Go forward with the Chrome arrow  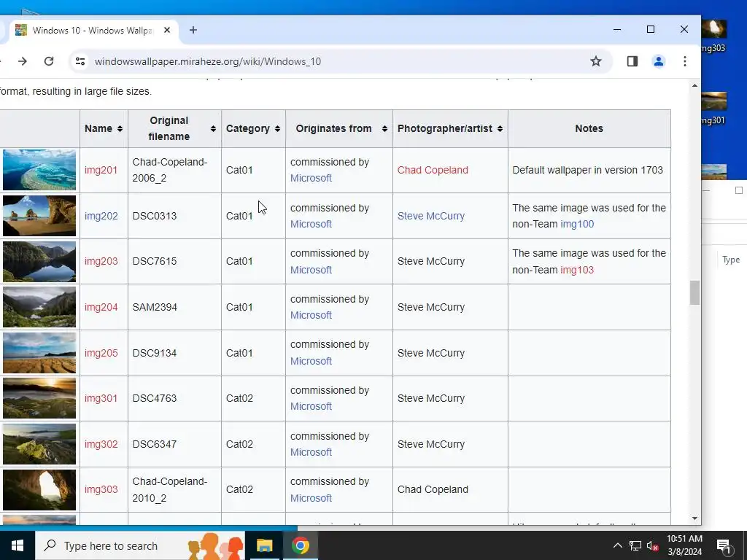click(x=23, y=61)
